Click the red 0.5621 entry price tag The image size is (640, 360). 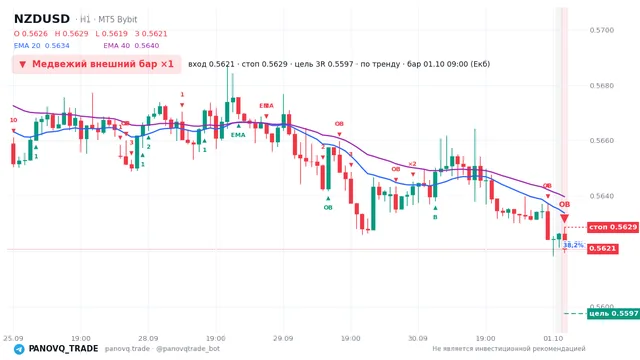pos(603,249)
